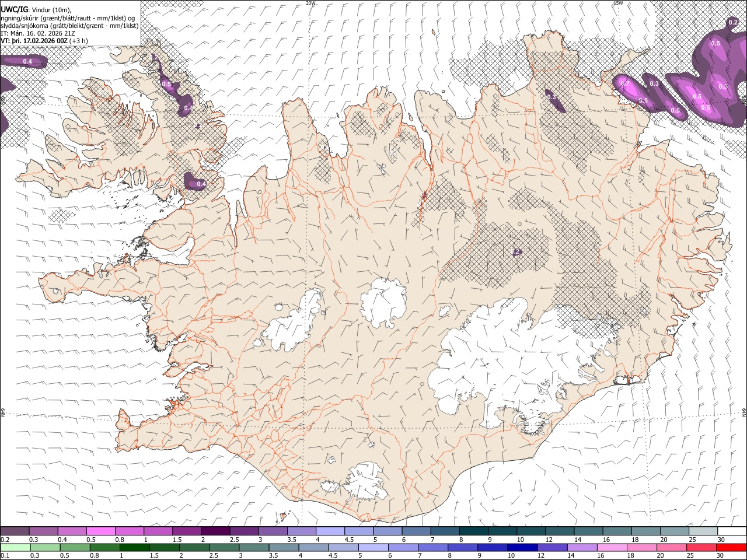The image size is (747, 560).
Task: Click the 0.2 label in the eastern highlands
Action: (x=516, y=252)
